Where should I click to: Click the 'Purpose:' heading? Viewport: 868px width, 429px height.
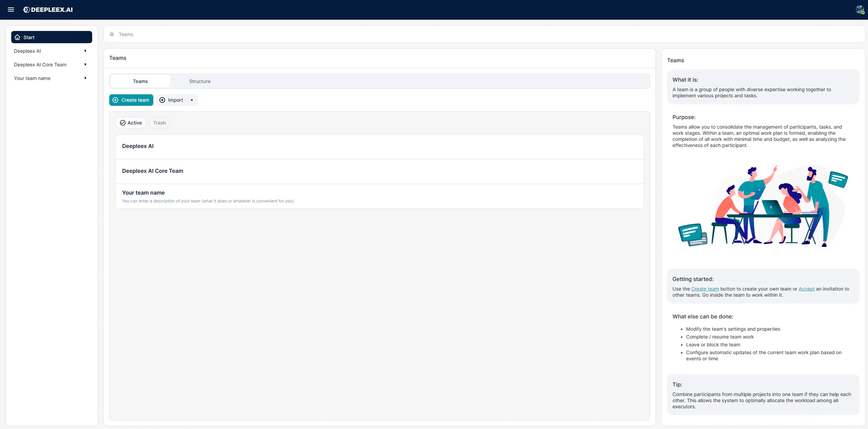click(684, 117)
